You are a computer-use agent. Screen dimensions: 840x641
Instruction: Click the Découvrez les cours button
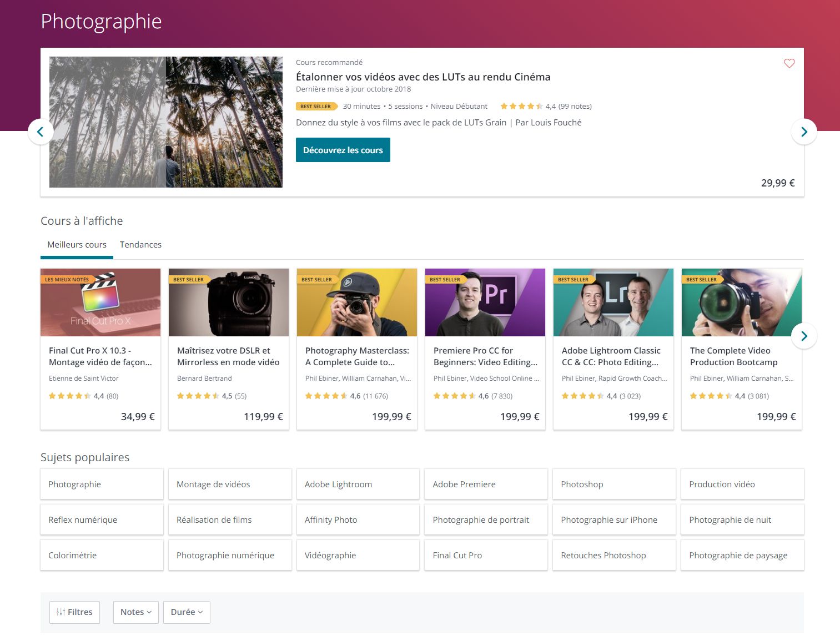(343, 150)
